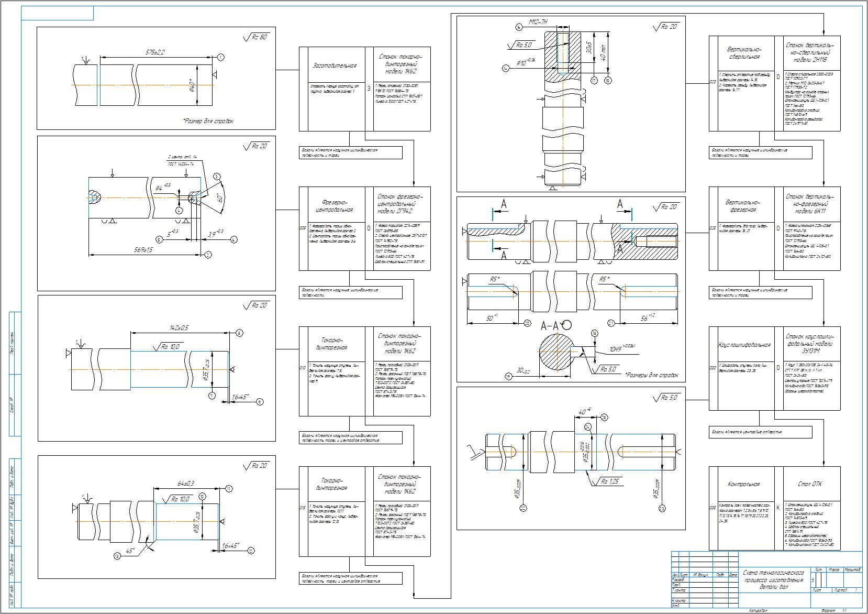The image size is (868, 614).
Task: Click the Станок фрезерно-центровальный модели 2Г942 cell
Action: [x=402, y=204]
